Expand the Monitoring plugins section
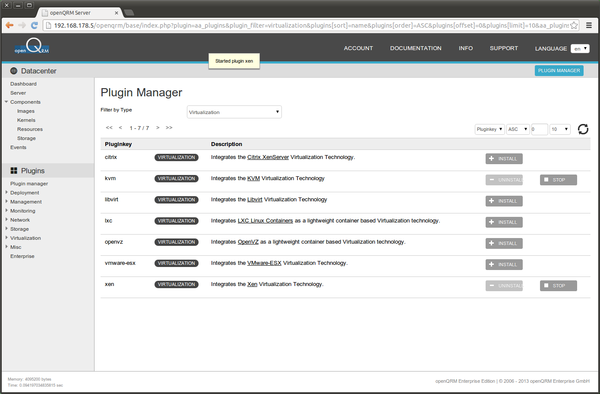This screenshot has width=600, height=394. pos(6,210)
